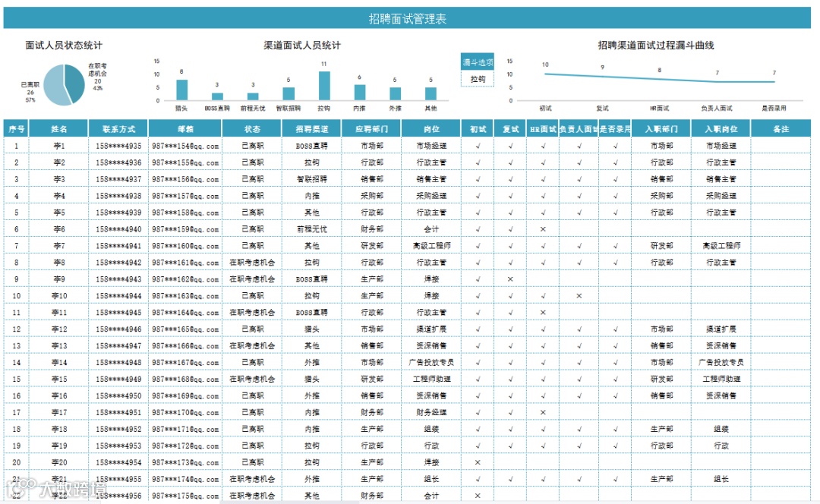This screenshot has width=820, height=504.
Task: Click the 市场经理 入职岗位 cell in row 李1
Action: [721, 146]
